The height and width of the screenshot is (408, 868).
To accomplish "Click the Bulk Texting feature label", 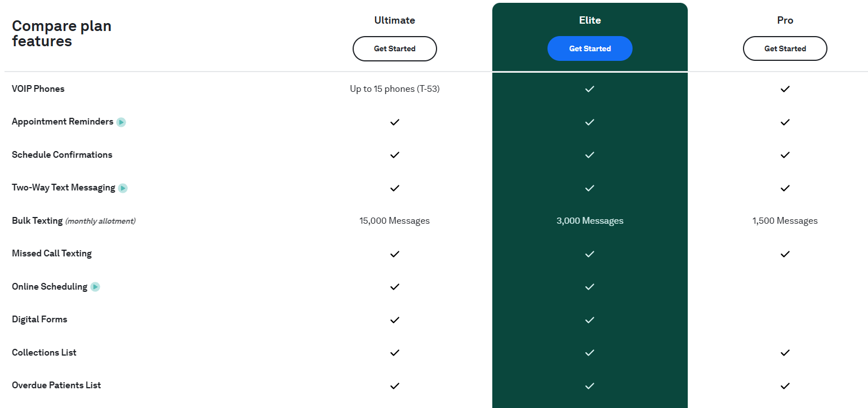I will [37, 221].
